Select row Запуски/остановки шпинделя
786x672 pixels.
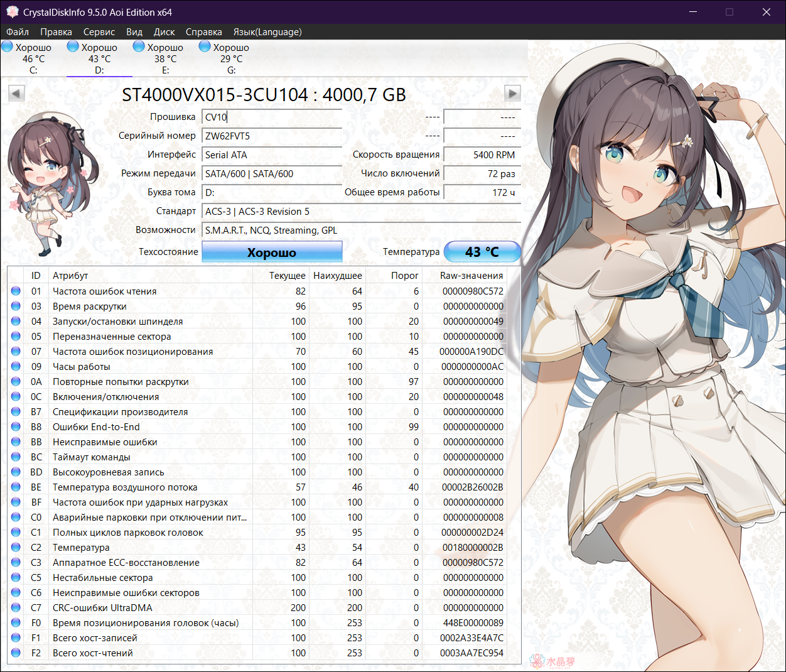tap(257, 321)
